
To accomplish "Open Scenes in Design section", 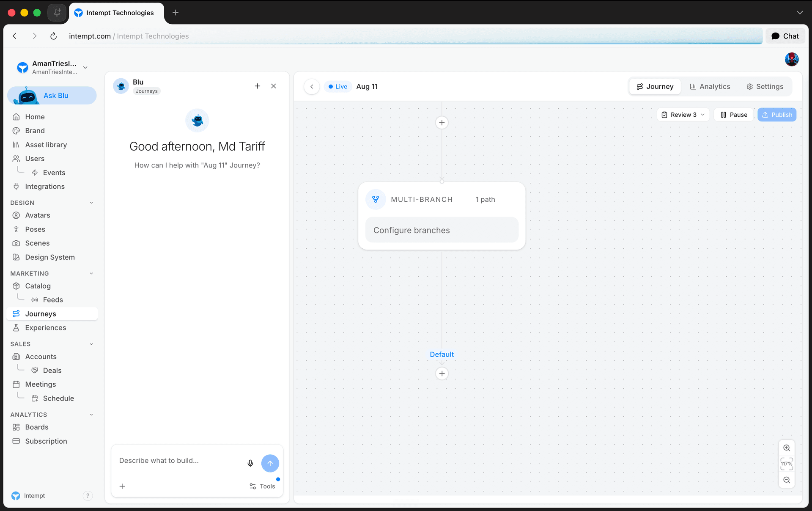I will click(52, 243).
